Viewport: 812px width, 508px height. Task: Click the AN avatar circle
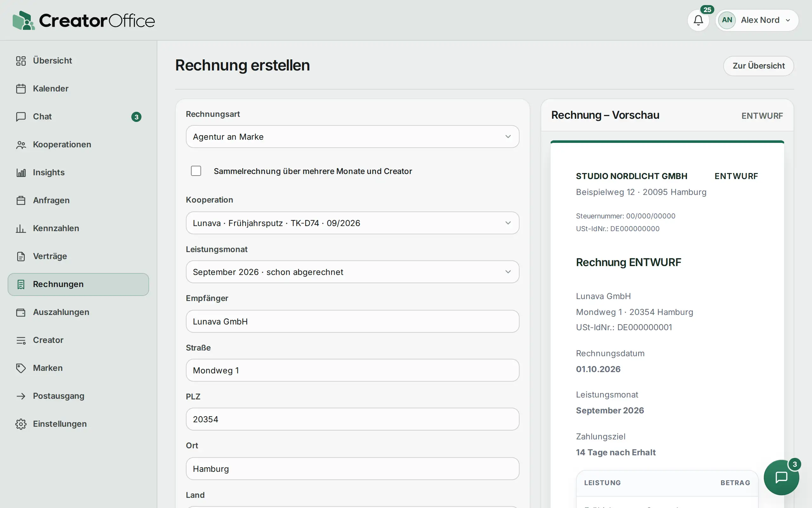coord(727,20)
